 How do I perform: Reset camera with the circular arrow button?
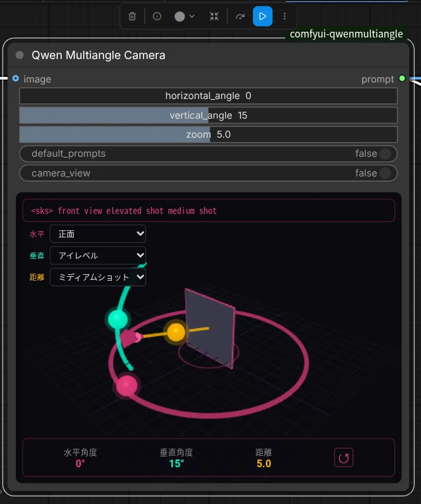pos(344,458)
